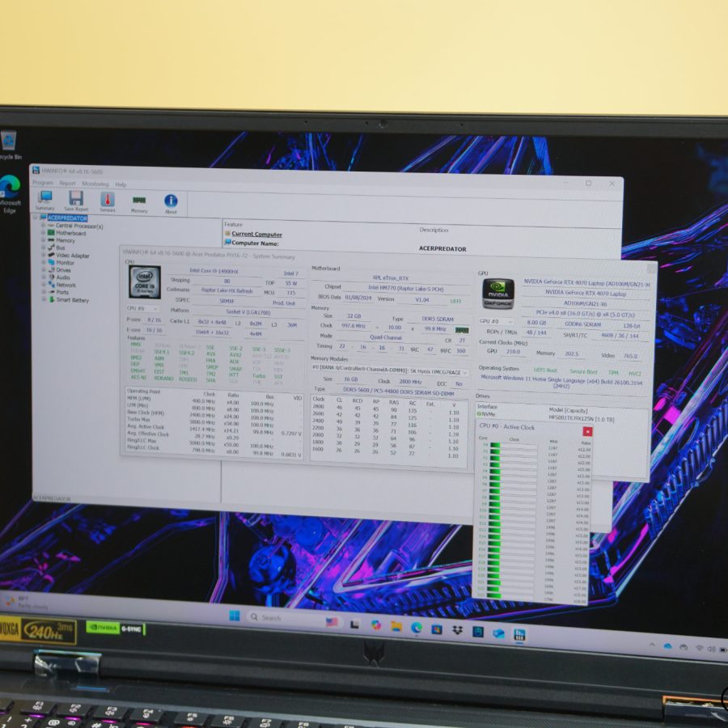
Task: Select Ports in the device tree
Action: point(62,293)
